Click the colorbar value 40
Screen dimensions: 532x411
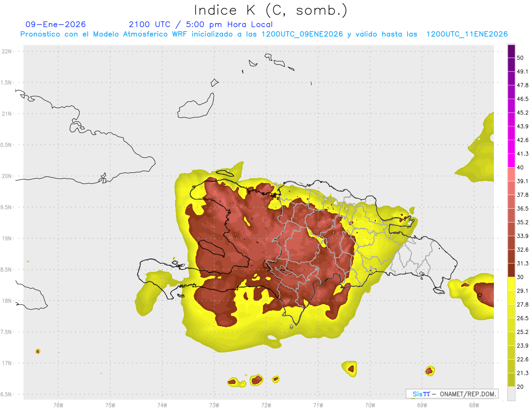tap(520, 168)
